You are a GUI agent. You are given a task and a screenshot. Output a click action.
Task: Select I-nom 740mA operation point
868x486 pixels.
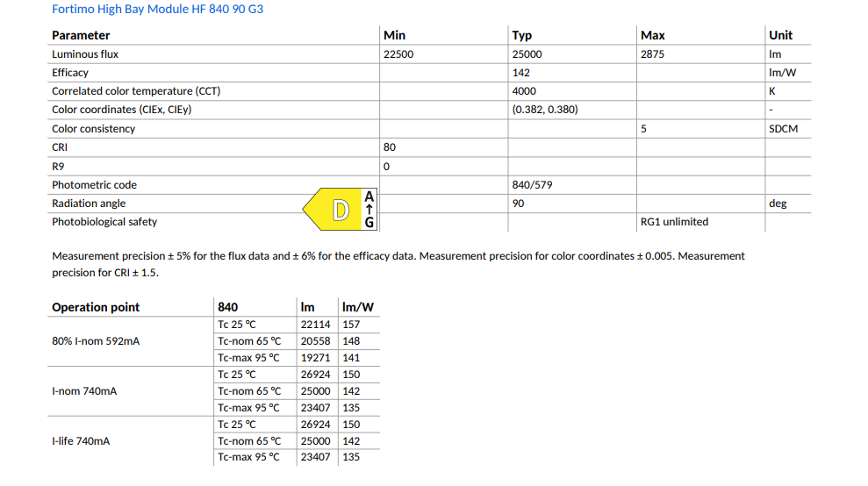[84, 390]
